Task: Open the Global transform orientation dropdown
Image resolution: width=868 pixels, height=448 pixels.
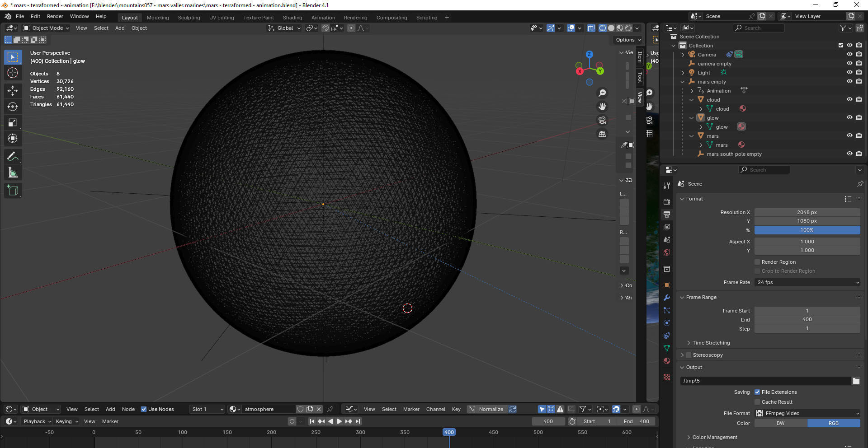Action: (284, 28)
